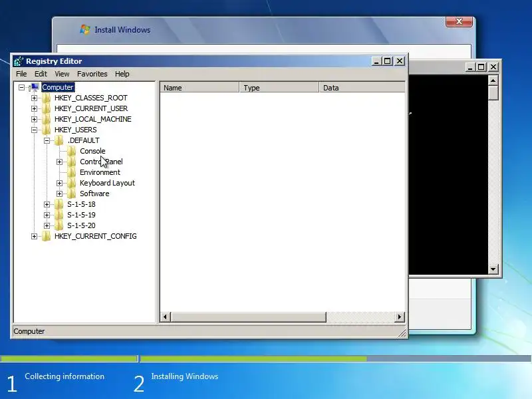Expand HKEY_CURRENT_CONFIG branch

coord(35,237)
